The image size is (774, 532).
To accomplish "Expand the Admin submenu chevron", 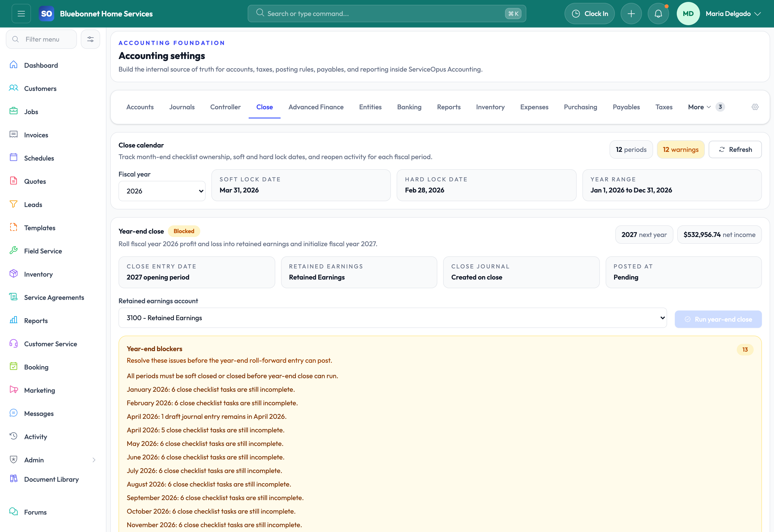I will point(94,460).
